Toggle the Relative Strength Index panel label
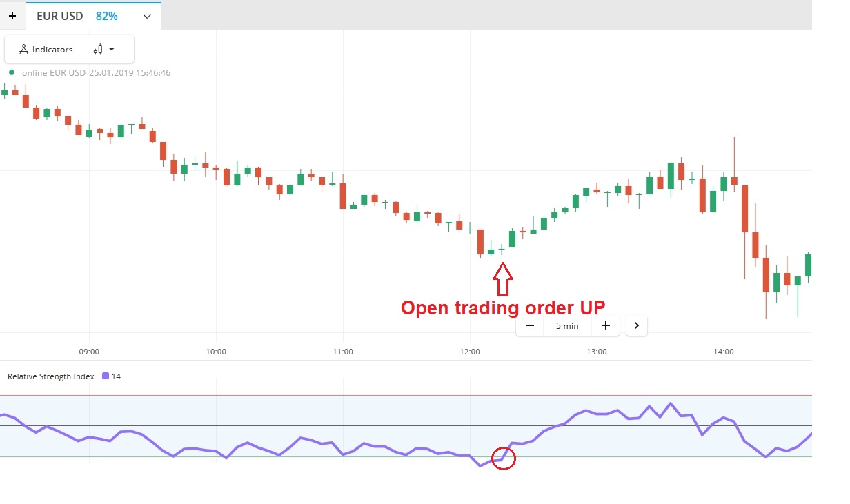850x504 pixels. point(50,376)
